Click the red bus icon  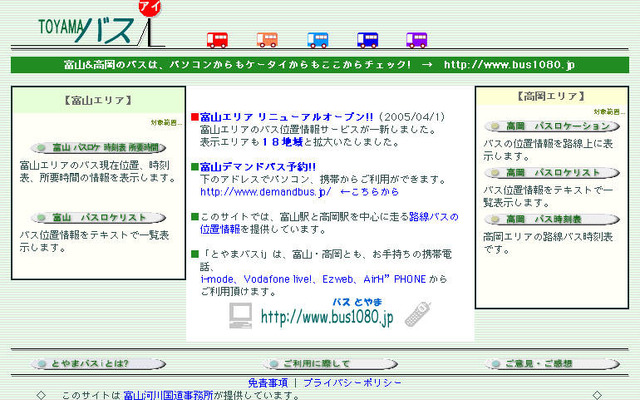(x=217, y=40)
